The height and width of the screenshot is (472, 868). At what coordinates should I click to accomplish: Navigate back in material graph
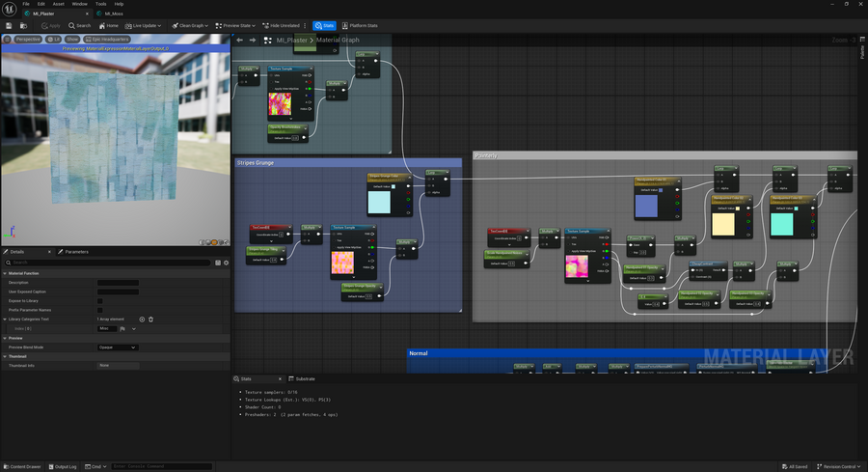(241, 41)
